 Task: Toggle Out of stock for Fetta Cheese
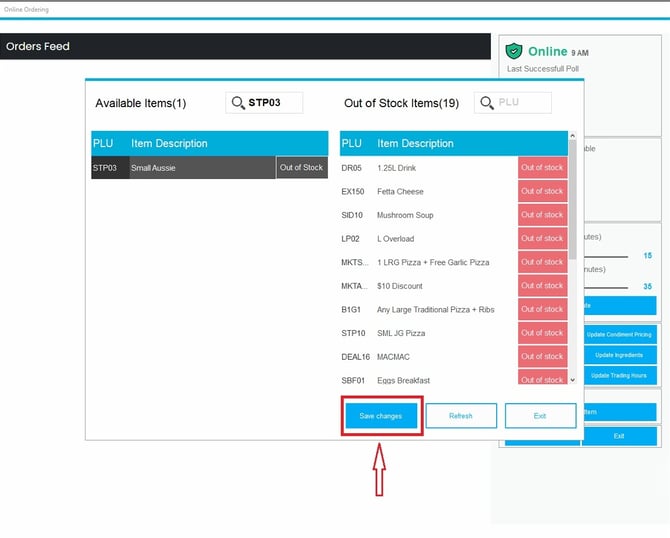(x=542, y=191)
